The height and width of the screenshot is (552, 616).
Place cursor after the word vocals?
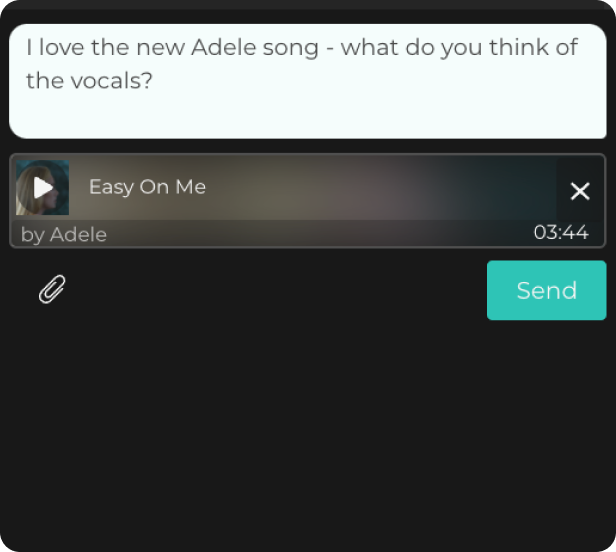pos(153,81)
